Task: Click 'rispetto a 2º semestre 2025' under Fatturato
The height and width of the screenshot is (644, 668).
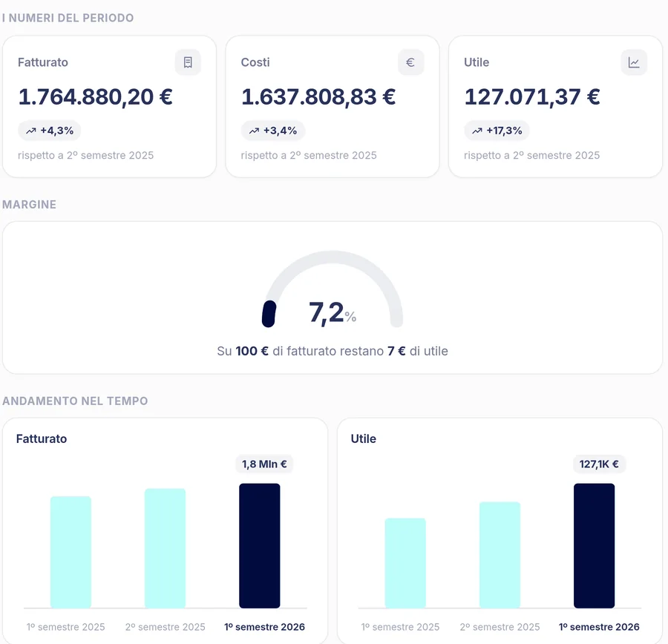Action: [85, 156]
